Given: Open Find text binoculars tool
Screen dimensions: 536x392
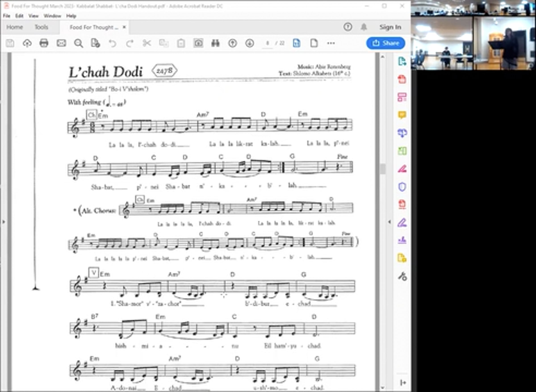Looking at the screenshot, I should coord(215,43).
